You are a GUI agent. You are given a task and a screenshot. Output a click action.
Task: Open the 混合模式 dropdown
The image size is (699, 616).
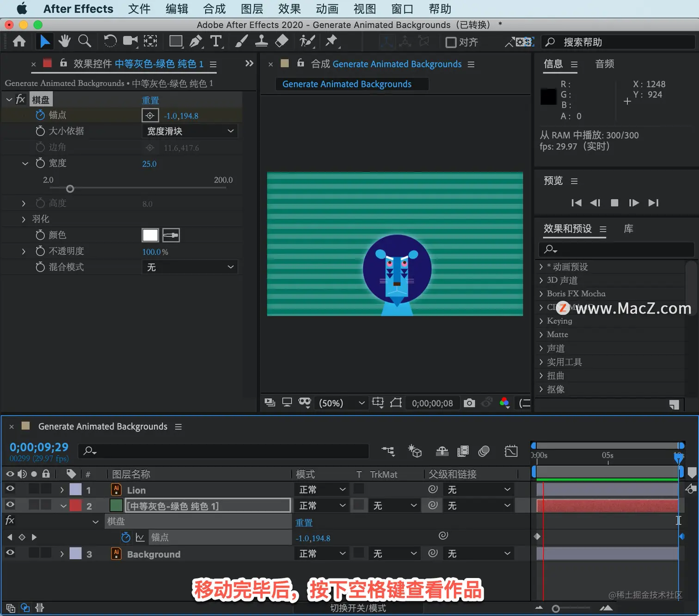click(190, 267)
